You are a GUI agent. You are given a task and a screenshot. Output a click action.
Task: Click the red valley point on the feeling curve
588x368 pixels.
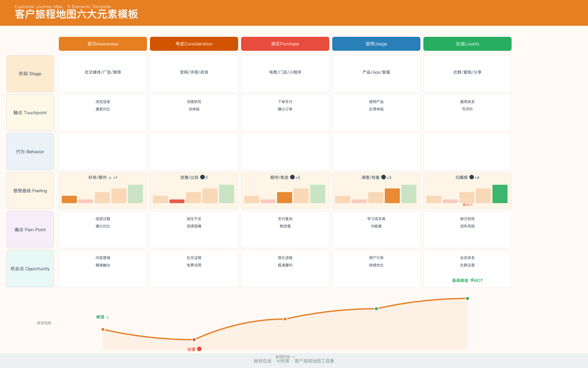194,340
